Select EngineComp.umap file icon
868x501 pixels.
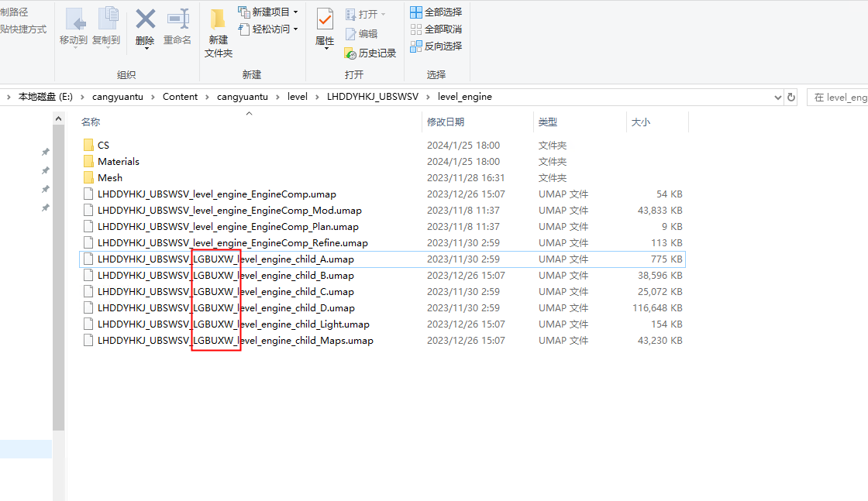tap(88, 194)
